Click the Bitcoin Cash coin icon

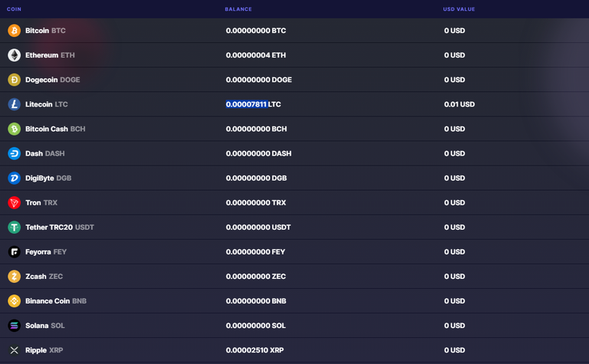(x=15, y=129)
